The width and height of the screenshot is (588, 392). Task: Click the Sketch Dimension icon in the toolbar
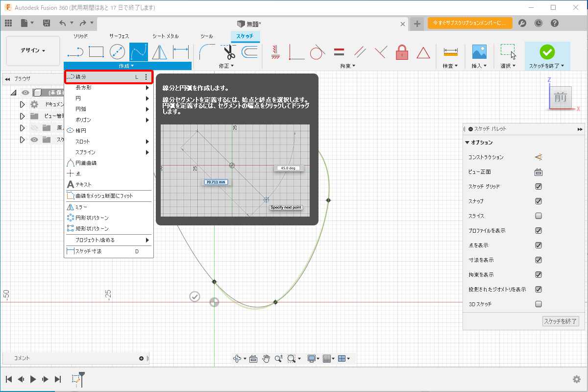click(181, 51)
